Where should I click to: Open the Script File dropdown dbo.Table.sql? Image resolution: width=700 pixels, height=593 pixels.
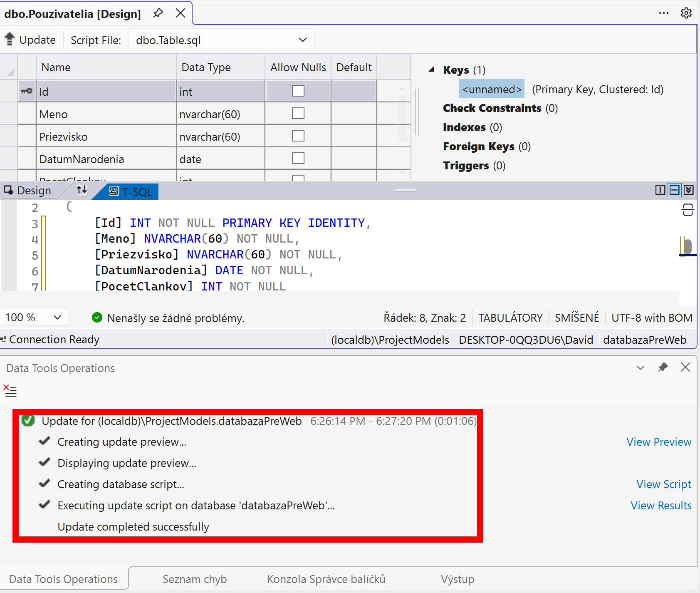pos(221,40)
